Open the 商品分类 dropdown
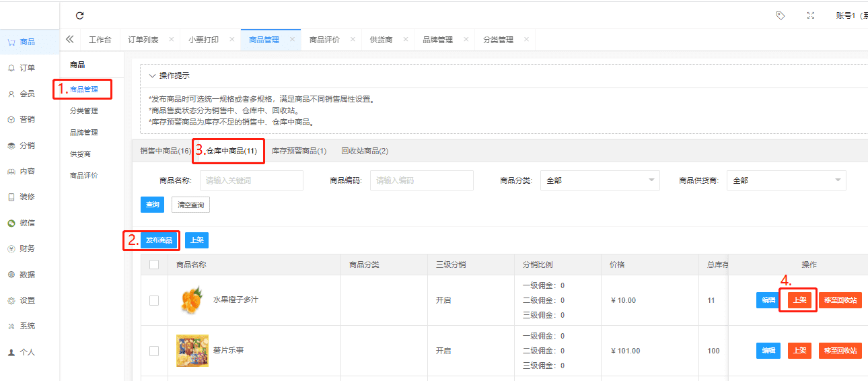The image size is (868, 381). (600, 180)
